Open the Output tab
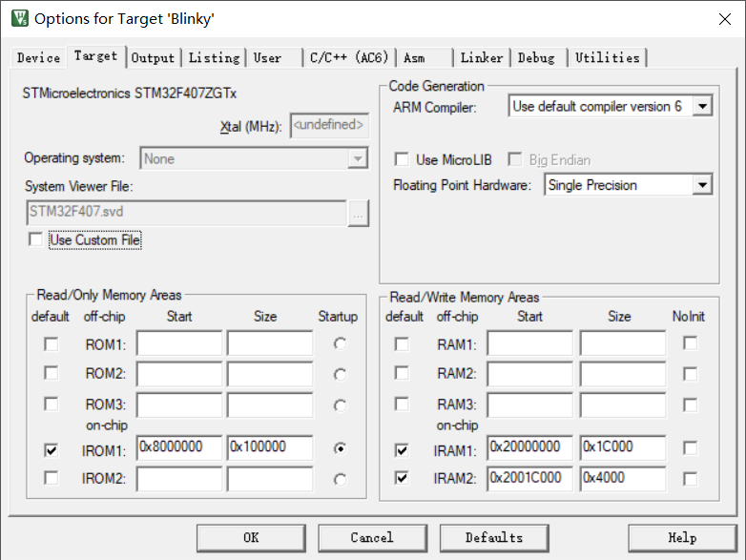 pyautogui.click(x=154, y=58)
